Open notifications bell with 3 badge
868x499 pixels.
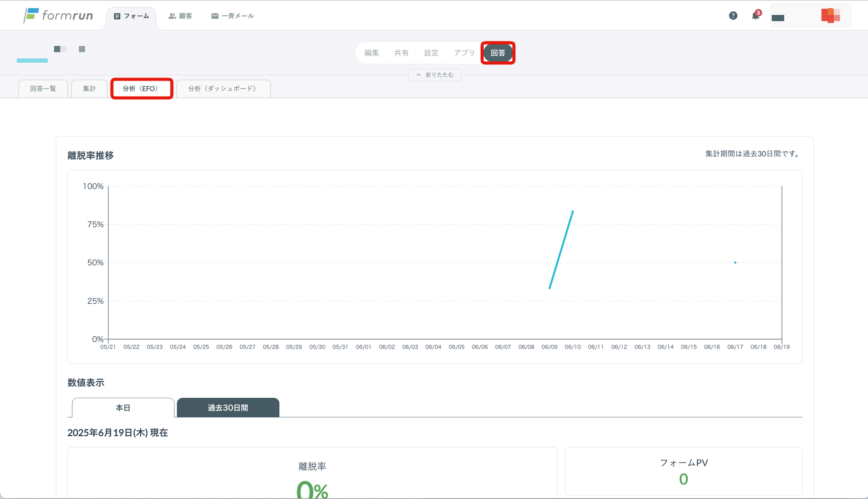point(756,15)
